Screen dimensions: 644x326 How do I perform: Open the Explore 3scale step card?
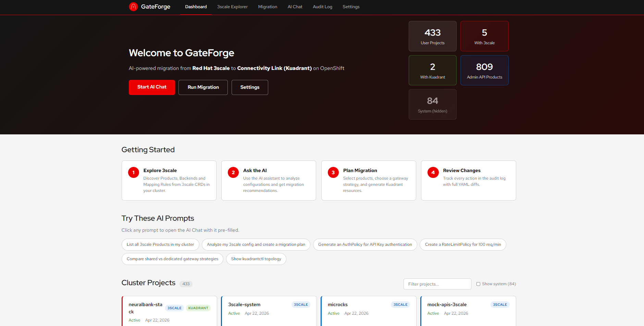(169, 180)
